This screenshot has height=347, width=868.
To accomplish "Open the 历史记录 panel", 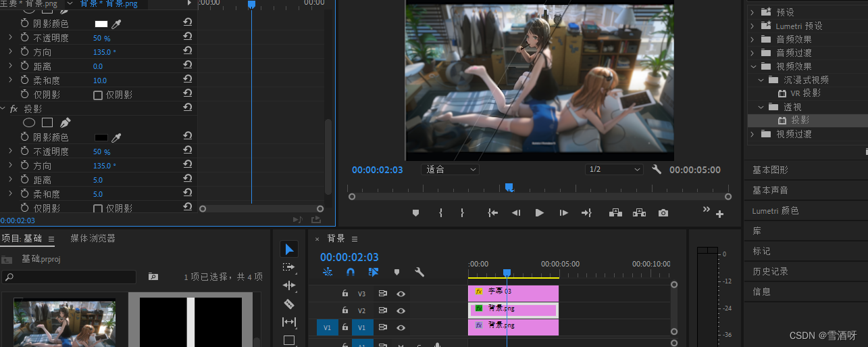I will (770, 271).
